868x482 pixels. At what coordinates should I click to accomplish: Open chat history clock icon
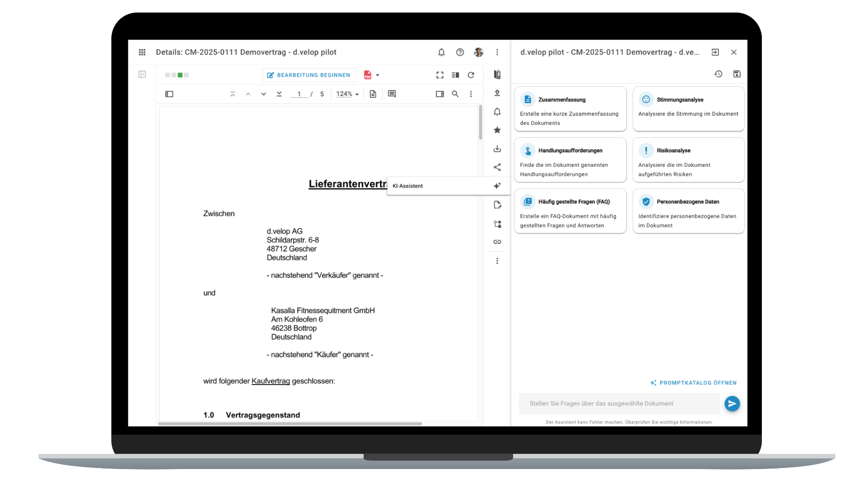pyautogui.click(x=719, y=74)
